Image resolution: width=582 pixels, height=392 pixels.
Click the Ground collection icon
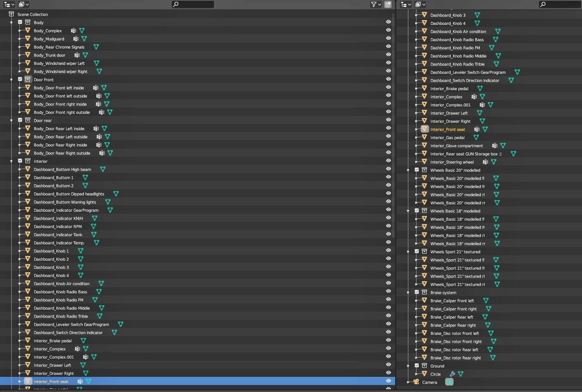tap(424, 366)
